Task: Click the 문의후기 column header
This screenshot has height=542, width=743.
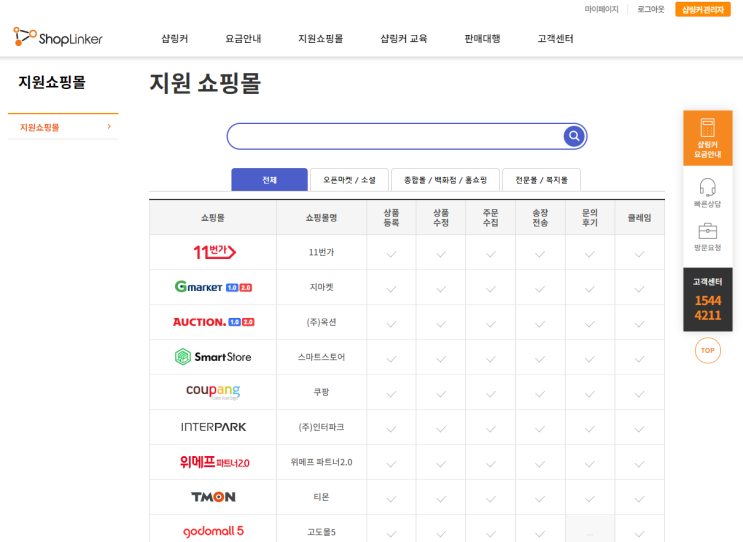Action: click(x=589, y=217)
